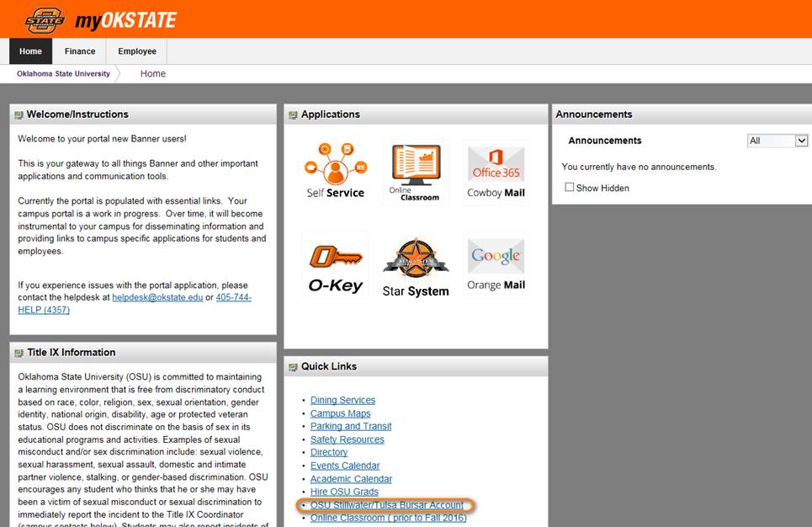Switch to the Finance tab
The width and height of the screenshot is (812, 527).
(x=79, y=51)
